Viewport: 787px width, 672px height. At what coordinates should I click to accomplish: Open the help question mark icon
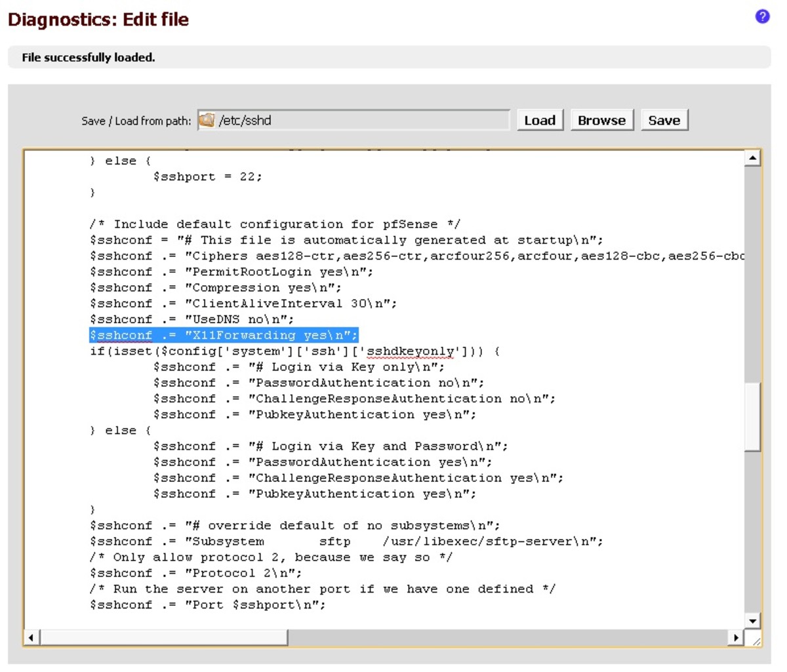pos(762,16)
